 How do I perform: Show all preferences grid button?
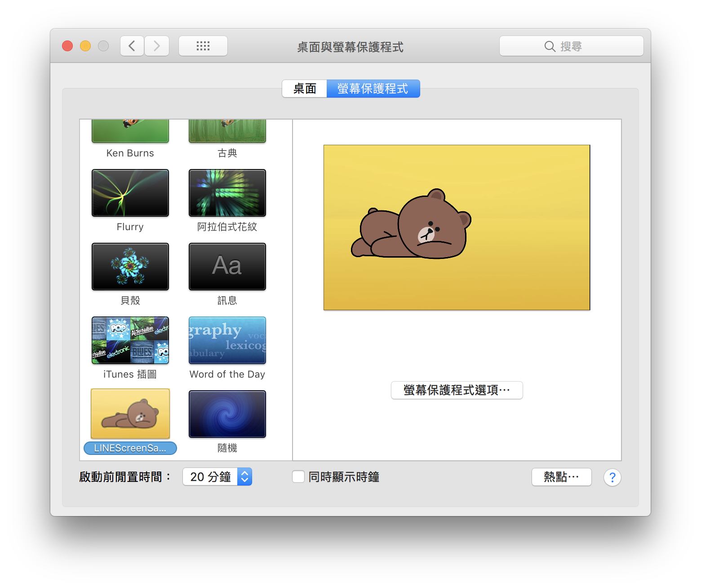[x=203, y=46]
